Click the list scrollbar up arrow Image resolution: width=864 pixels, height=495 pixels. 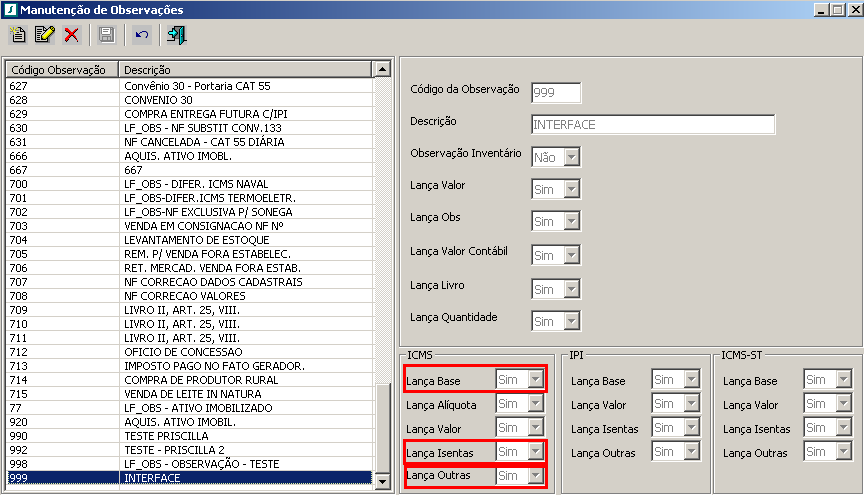[x=381, y=70]
